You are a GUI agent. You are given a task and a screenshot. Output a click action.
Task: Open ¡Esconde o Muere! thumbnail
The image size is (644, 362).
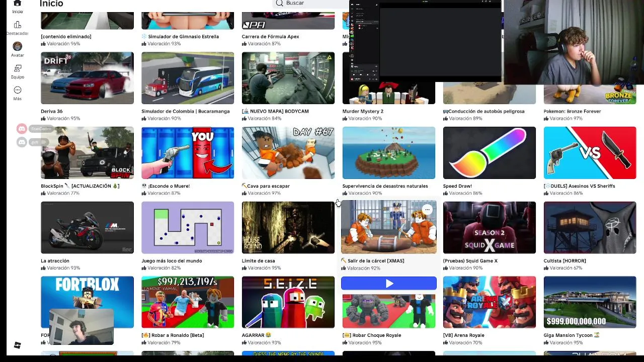coord(188,153)
